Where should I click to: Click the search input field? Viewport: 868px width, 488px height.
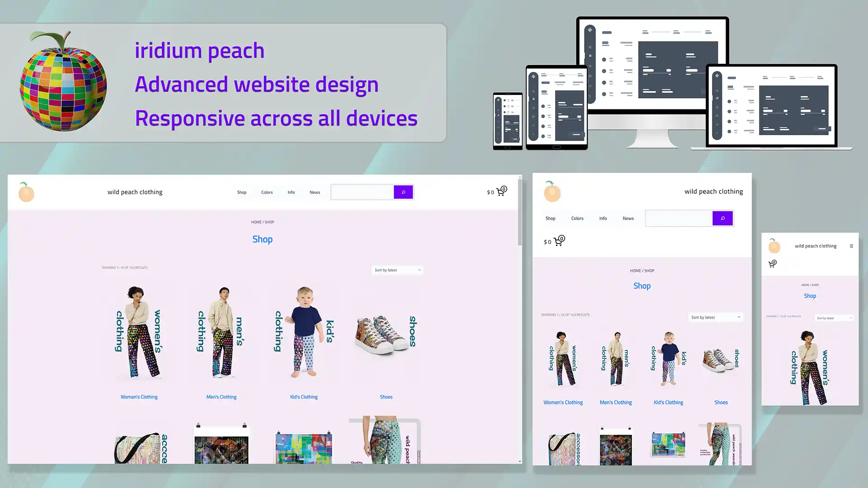pos(362,192)
